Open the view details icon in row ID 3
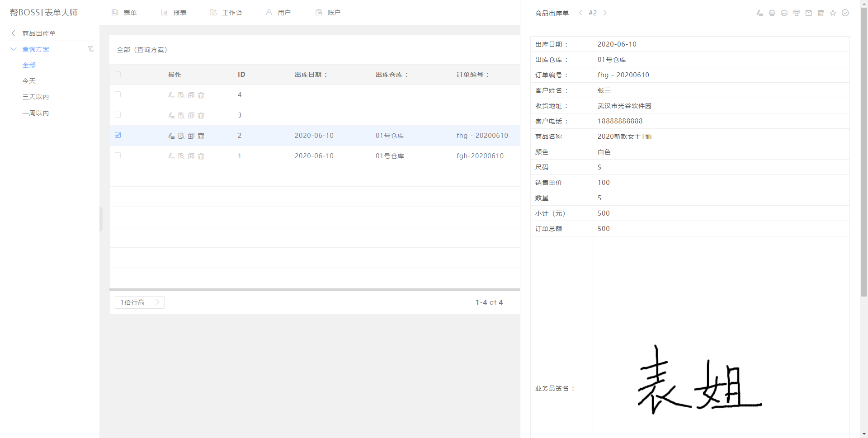This screenshot has height=438, width=868. pos(181,115)
